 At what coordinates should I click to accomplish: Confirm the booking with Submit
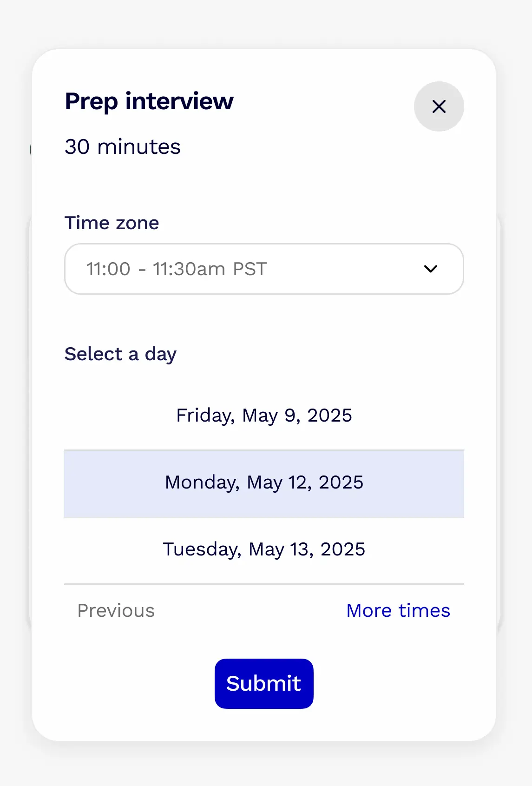pyautogui.click(x=263, y=683)
